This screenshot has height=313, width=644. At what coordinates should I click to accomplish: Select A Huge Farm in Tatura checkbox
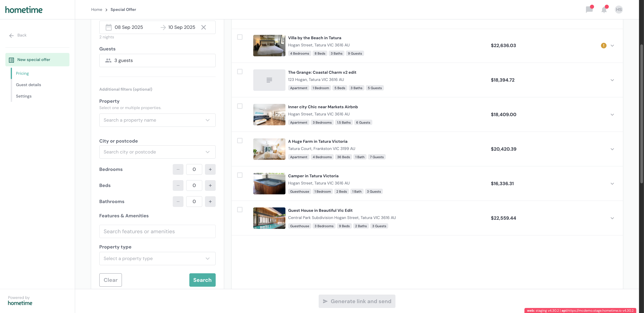pyautogui.click(x=240, y=141)
